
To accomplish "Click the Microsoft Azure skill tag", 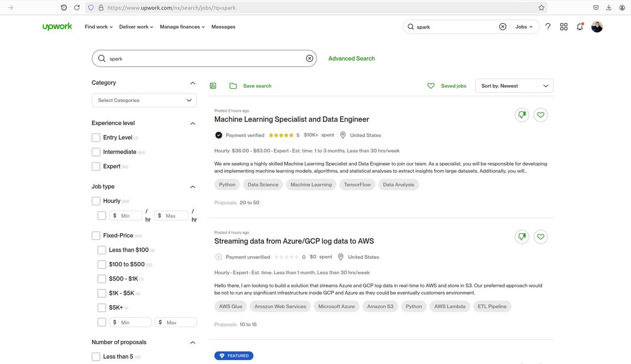I will (x=337, y=306).
